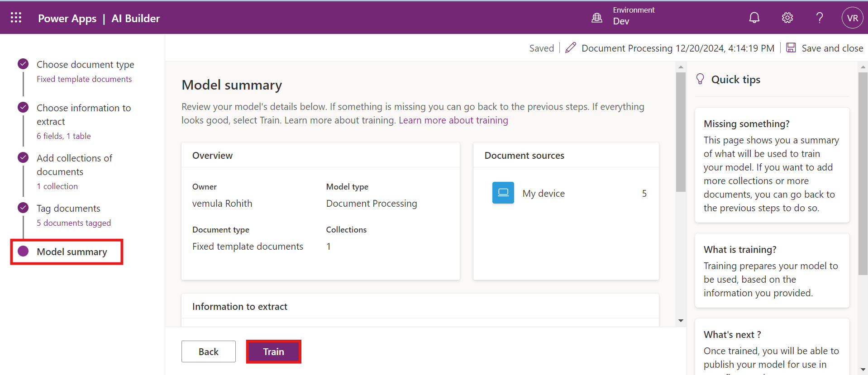Click the main panel scroll down arrow

pyautogui.click(x=681, y=321)
